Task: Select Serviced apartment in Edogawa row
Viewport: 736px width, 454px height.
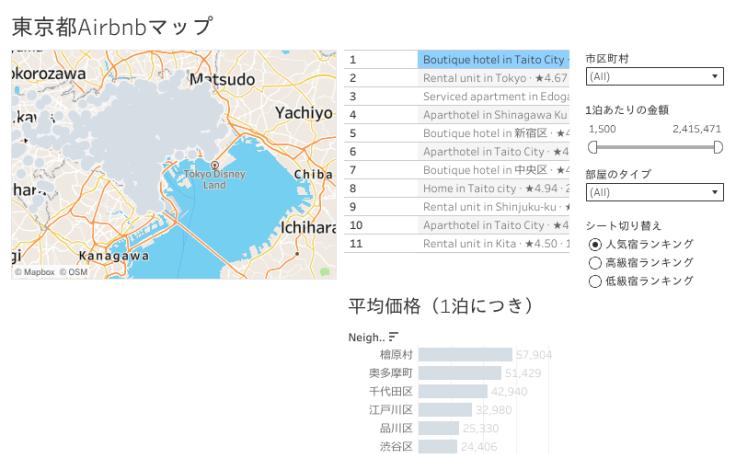Action: coord(494,96)
